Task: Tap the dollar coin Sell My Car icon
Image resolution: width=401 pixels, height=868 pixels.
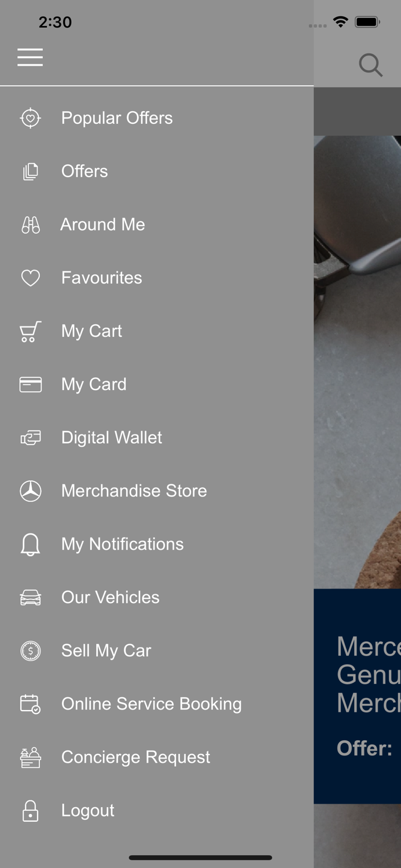Action: (31, 651)
